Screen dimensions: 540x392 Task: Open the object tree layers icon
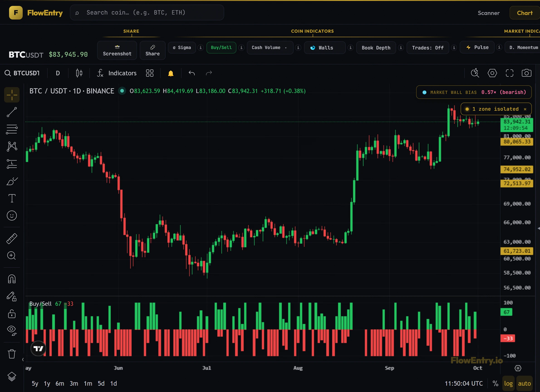point(12,377)
